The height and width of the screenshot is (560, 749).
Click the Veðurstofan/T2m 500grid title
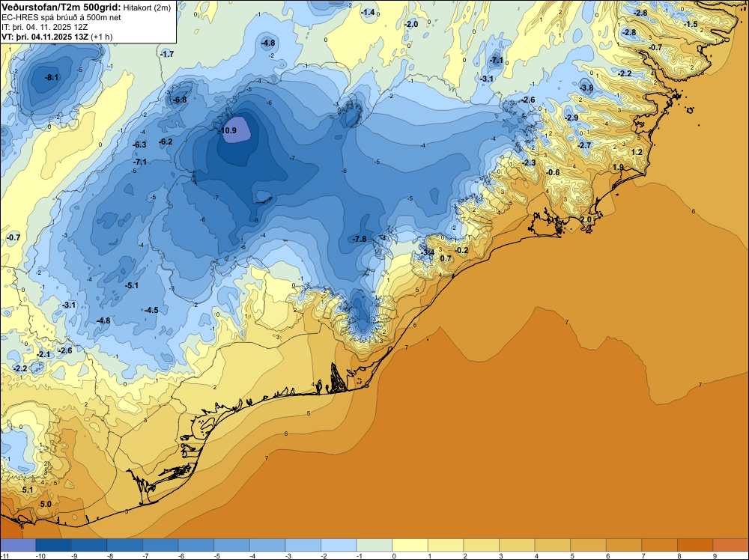coord(60,7)
